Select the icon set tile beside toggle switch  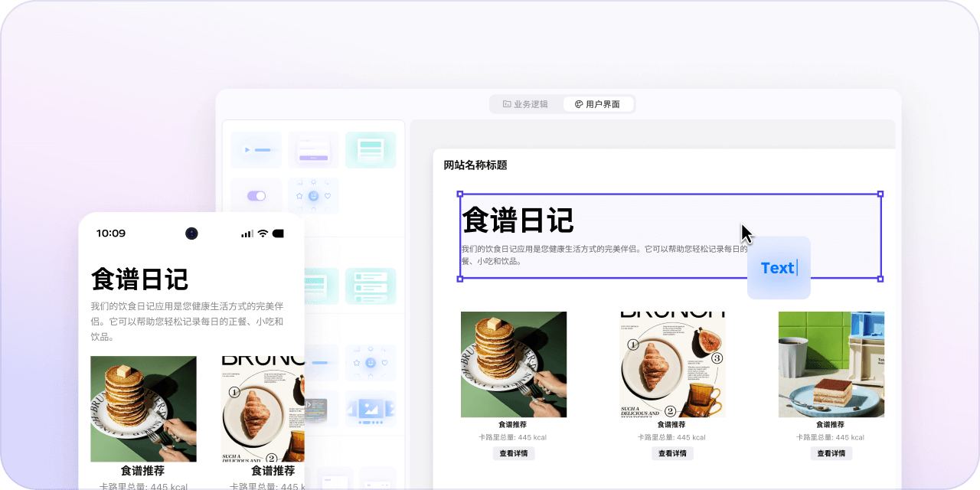point(313,196)
